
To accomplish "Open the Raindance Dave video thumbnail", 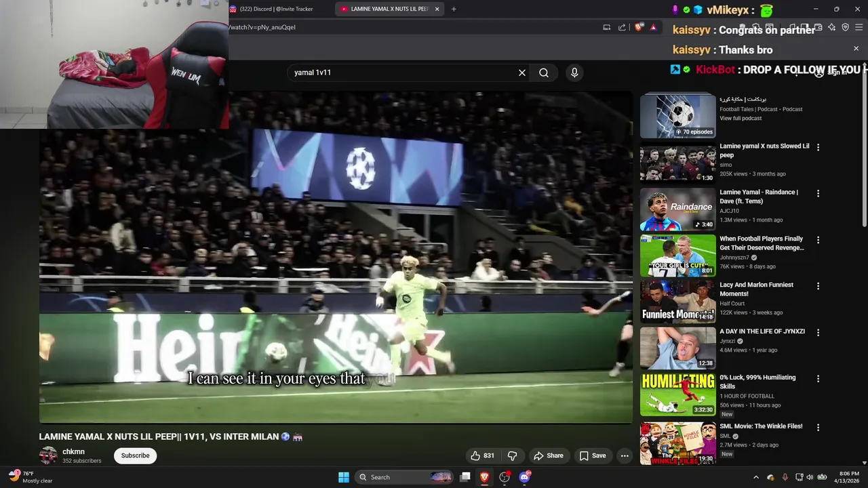I will pos(677,209).
